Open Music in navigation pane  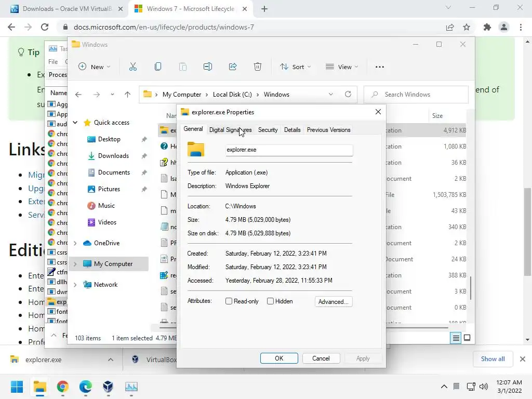106,206
